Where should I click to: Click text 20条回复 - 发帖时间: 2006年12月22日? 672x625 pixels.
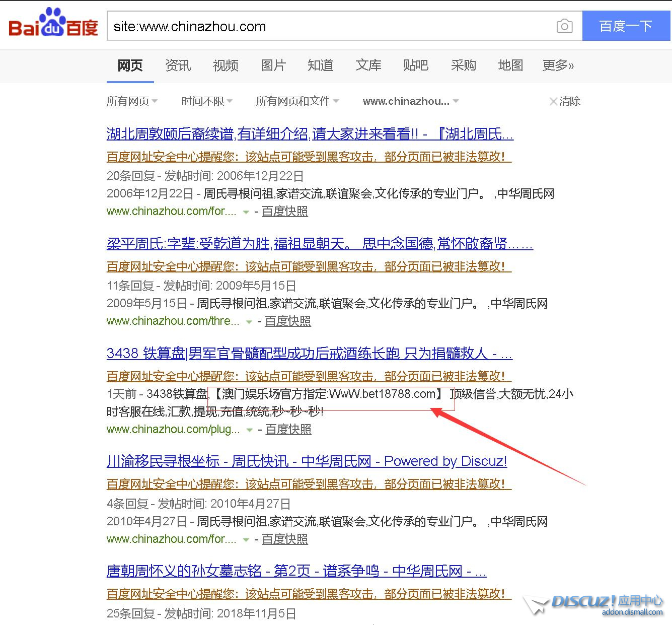[x=205, y=176]
